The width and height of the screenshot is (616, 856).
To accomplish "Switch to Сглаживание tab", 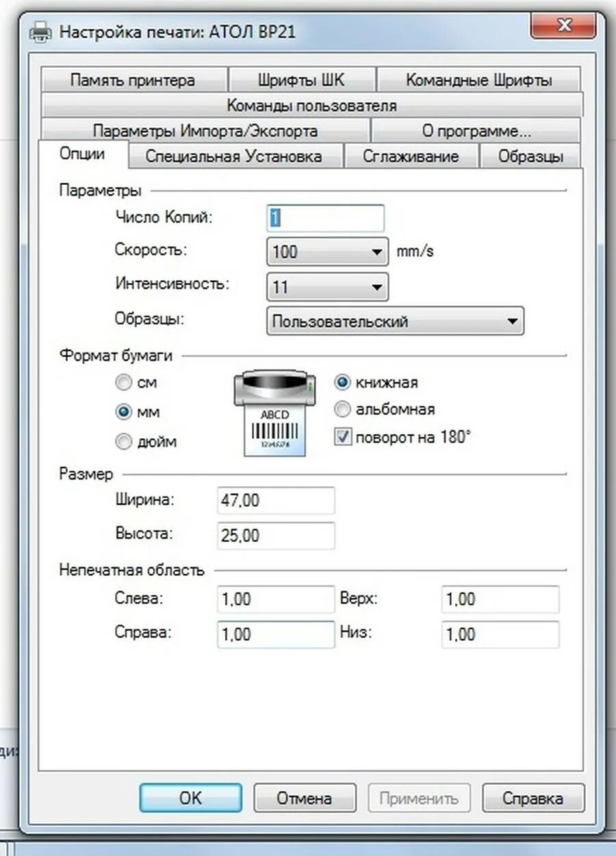I will coord(411,156).
